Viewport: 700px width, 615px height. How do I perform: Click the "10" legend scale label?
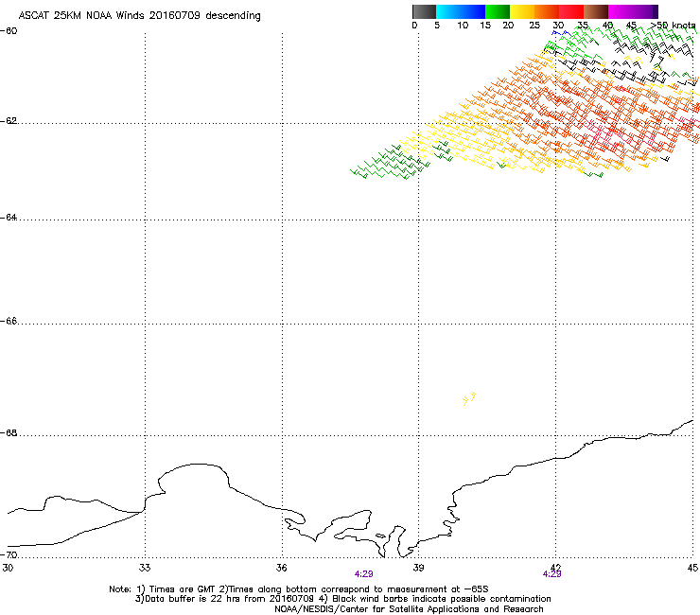[x=463, y=26]
